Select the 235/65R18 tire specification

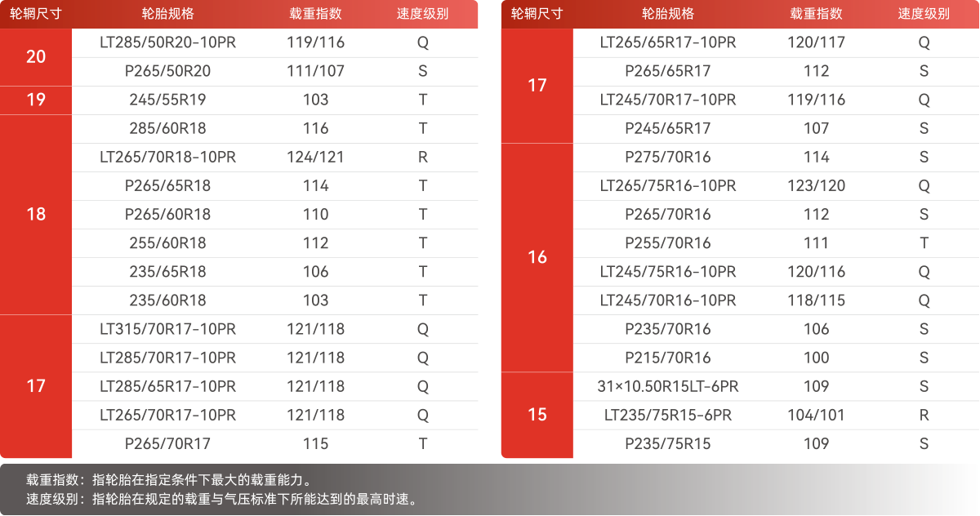167,272
